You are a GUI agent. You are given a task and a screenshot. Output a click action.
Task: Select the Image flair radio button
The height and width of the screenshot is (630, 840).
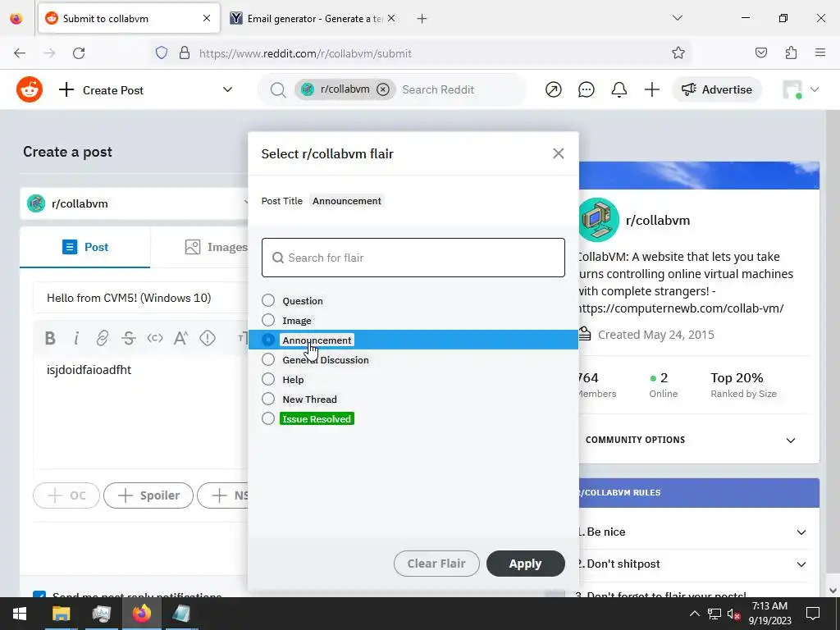(x=268, y=321)
